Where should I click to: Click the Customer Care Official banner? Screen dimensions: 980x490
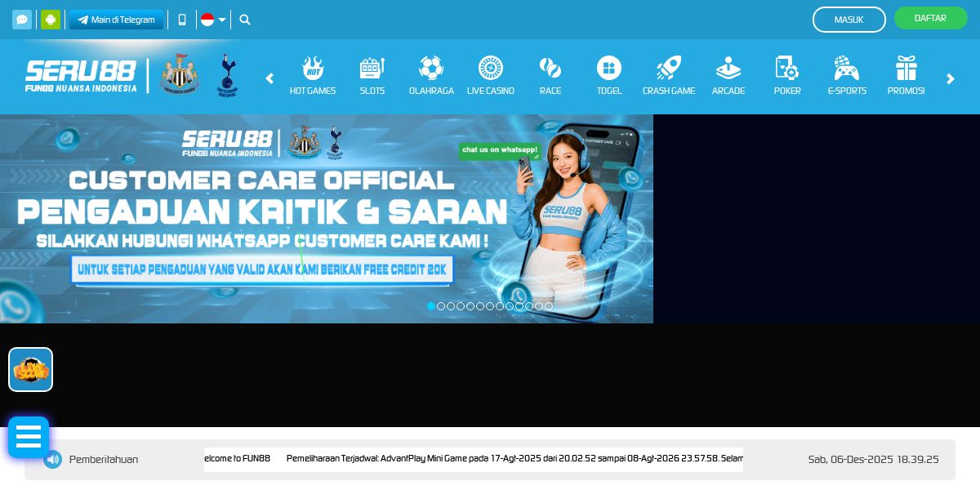tap(327, 219)
